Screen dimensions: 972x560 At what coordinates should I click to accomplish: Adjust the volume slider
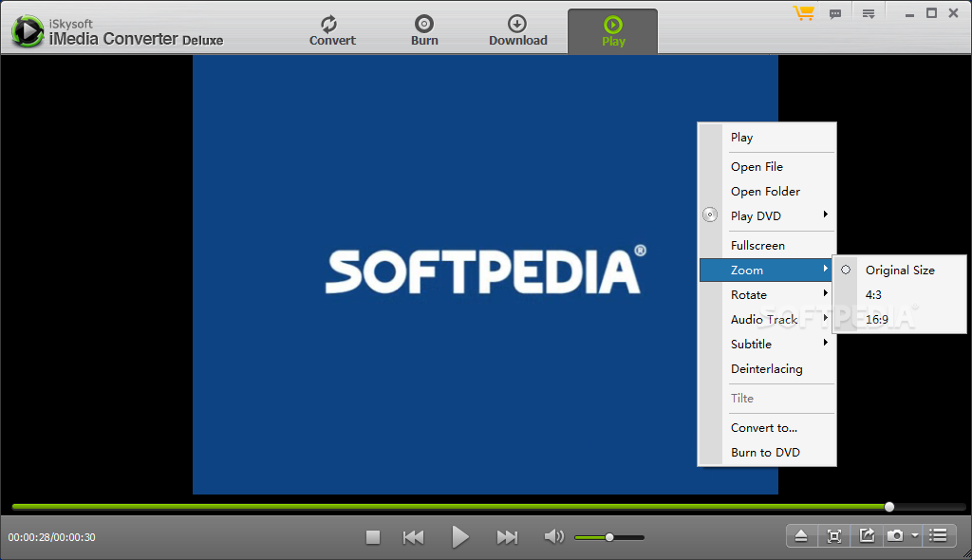pyautogui.click(x=609, y=537)
